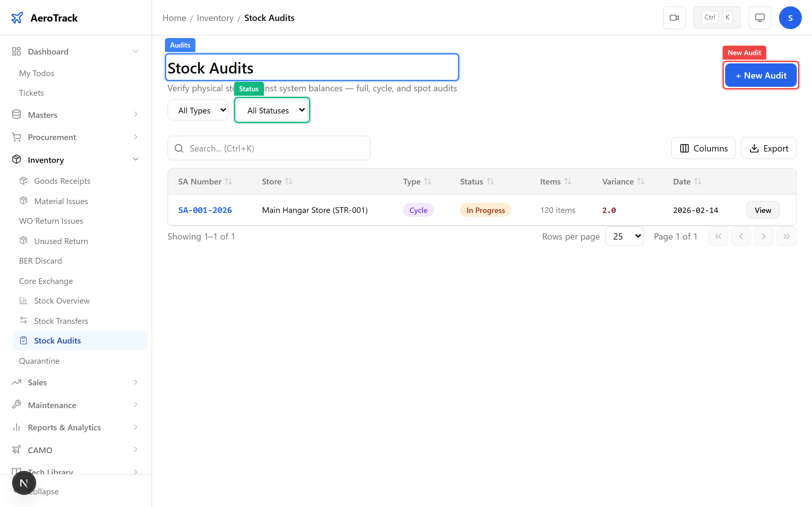
Task: Click the display monitor icon in the header
Action: pos(760,17)
